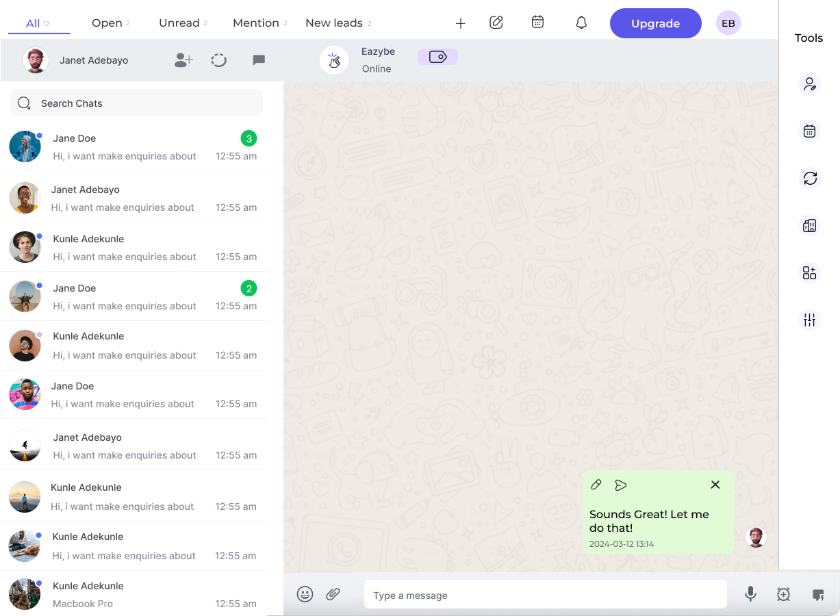The height and width of the screenshot is (616, 840).
Task: Click the Upgrade button
Action: (x=655, y=23)
